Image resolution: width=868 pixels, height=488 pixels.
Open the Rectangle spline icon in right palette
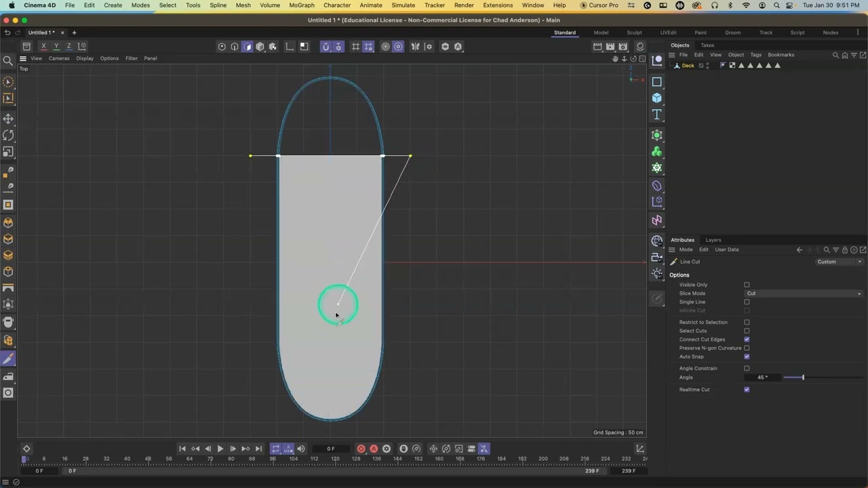point(656,82)
